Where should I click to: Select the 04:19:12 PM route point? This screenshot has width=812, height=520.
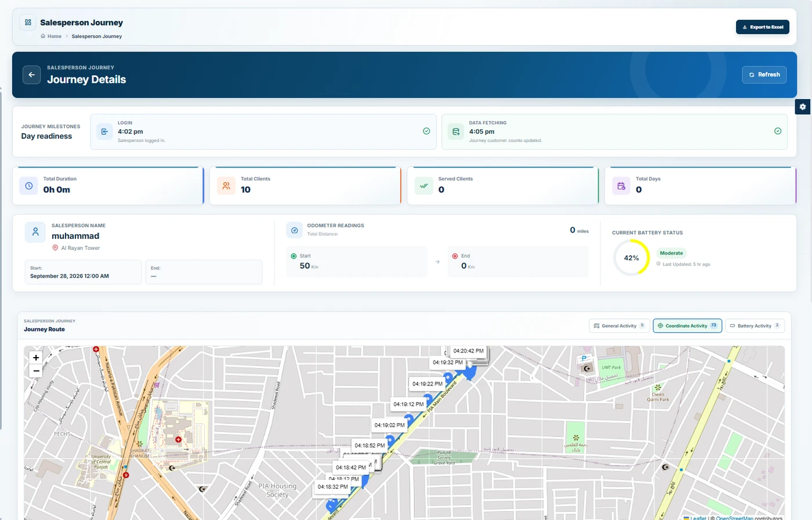(408, 405)
